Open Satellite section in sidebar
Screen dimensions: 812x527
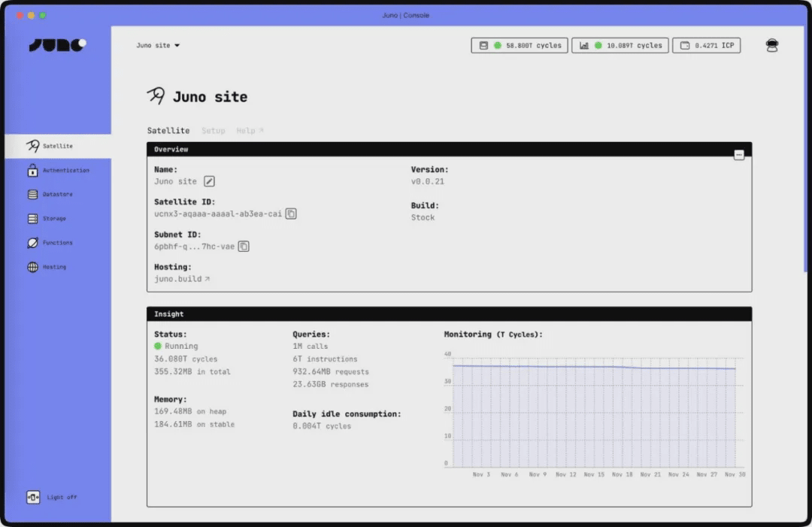tap(58, 146)
